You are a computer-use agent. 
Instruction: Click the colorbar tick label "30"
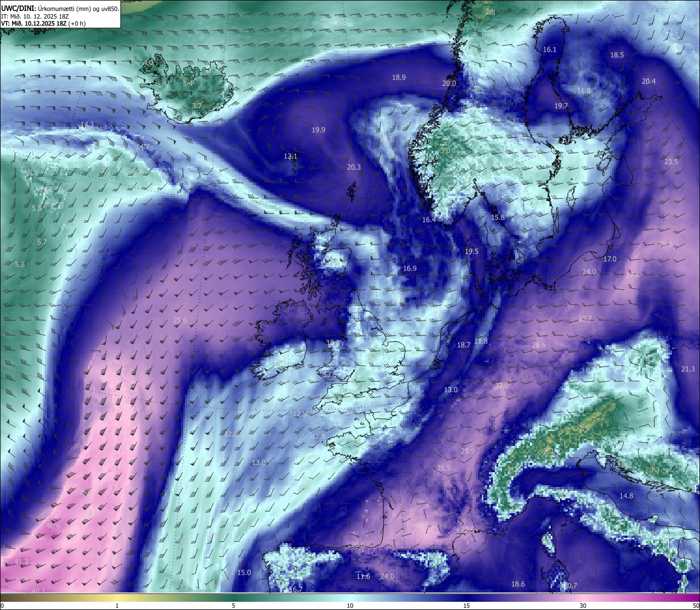(x=583, y=606)
